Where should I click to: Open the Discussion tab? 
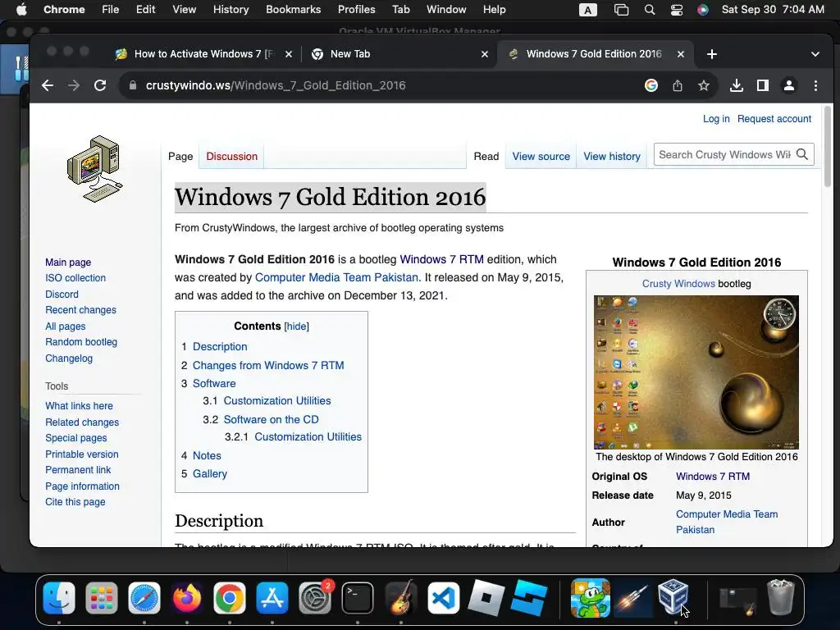tap(232, 157)
